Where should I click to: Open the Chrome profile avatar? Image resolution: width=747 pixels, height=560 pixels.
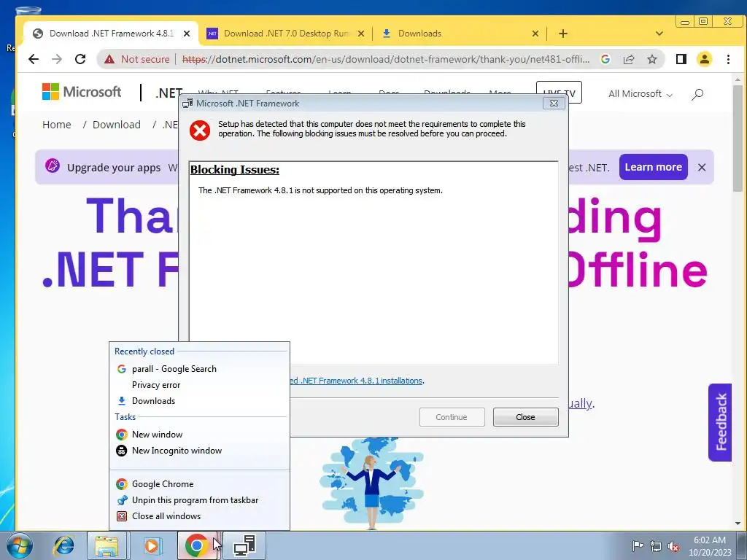tap(704, 59)
